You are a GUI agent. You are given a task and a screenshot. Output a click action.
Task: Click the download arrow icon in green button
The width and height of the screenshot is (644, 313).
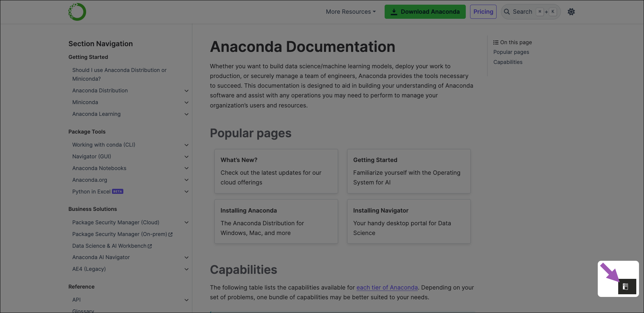click(394, 12)
